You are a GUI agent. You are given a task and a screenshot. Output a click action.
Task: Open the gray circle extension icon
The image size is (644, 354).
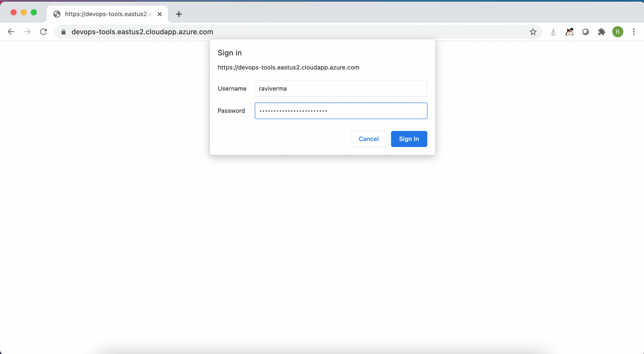point(585,31)
